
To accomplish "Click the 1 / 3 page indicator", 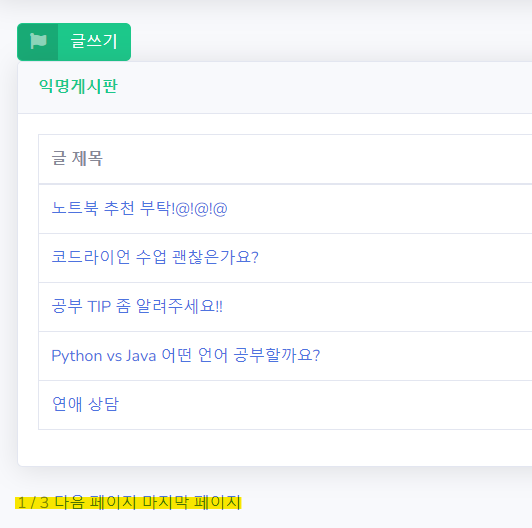I will (x=33, y=503).
